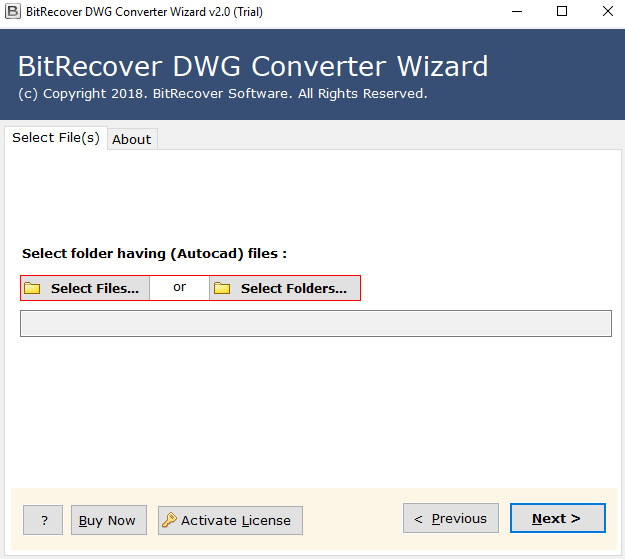Maximize the DWG Converter Wizard window
625x559 pixels.
point(562,12)
